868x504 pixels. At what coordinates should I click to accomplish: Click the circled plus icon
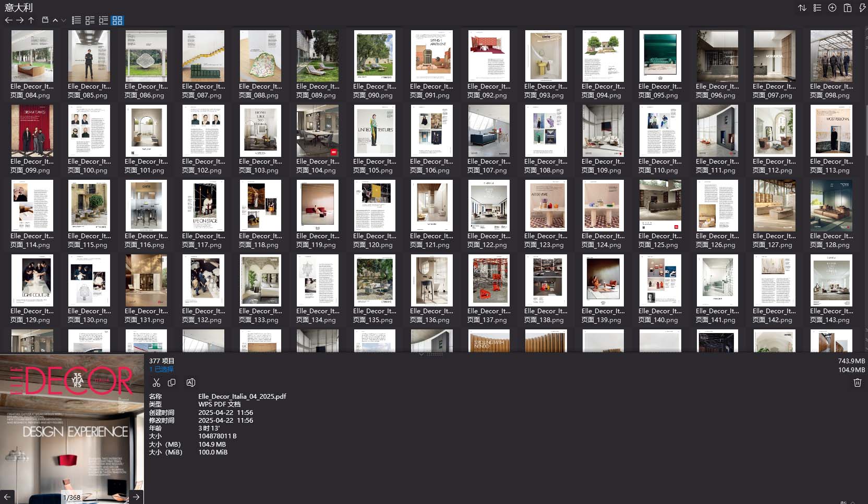click(833, 8)
